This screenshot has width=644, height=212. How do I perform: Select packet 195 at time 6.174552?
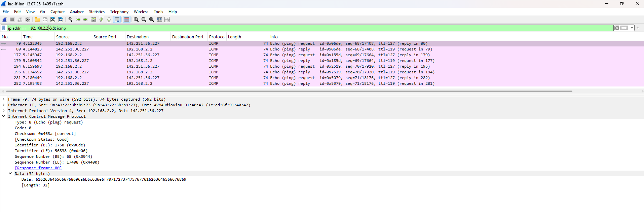click(322, 72)
